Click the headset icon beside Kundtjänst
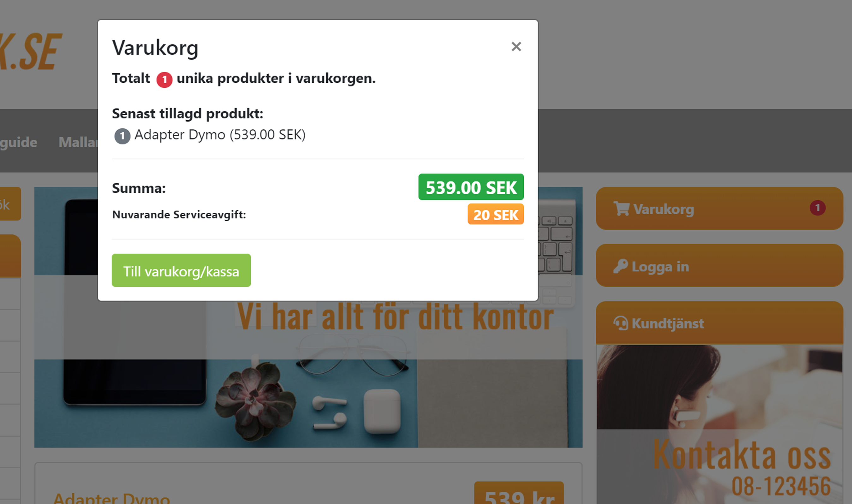Screen dimensions: 852x504 pos(621,323)
